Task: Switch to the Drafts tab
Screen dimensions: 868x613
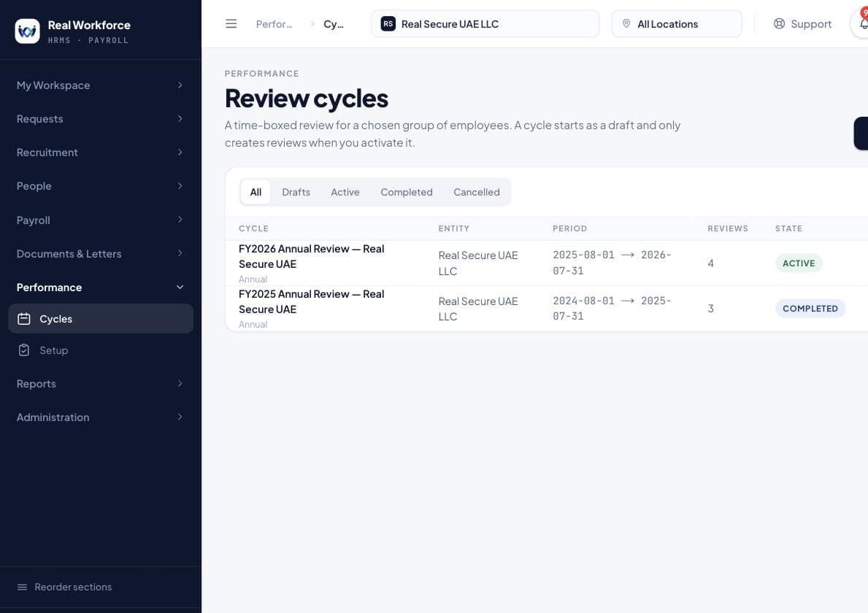Action: [x=296, y=192]
